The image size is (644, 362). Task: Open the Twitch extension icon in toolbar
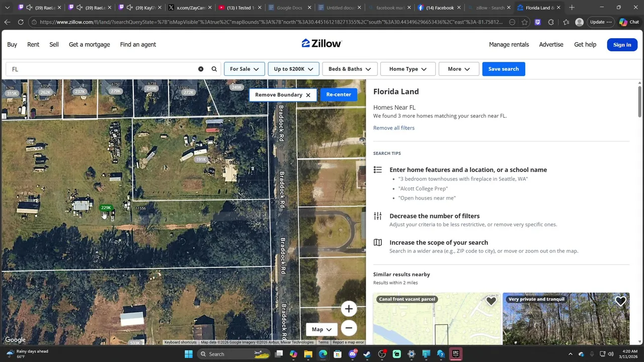pyautogui.click(x=538, y=22)
